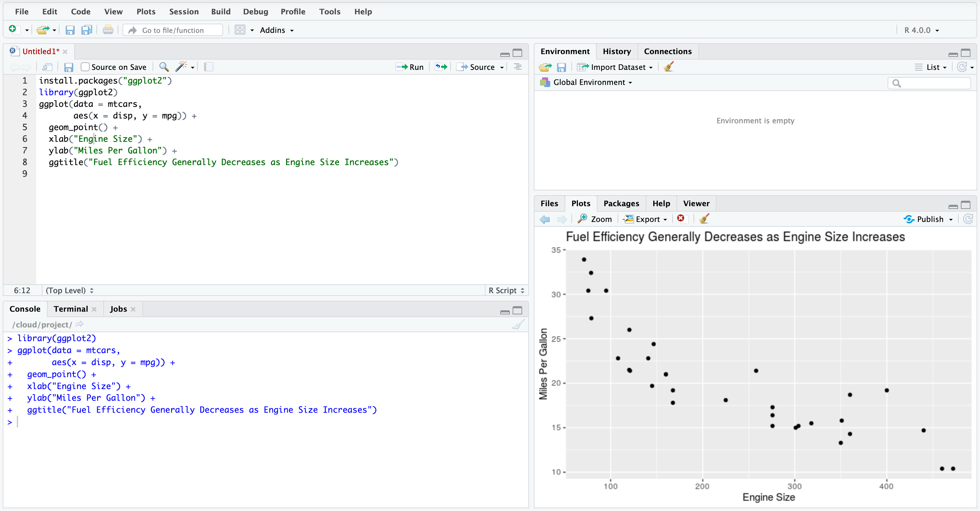The image size is (980, 511).
Task: Click the Packages tab in viewer panel
Action: 620,203
